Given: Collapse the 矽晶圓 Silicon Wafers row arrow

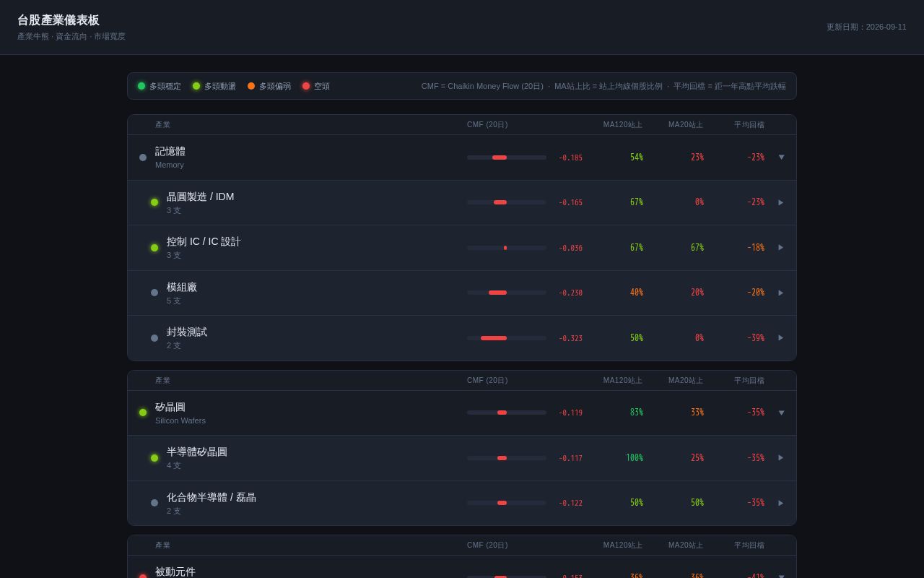Looking at the screenshot, I should 781,413.
